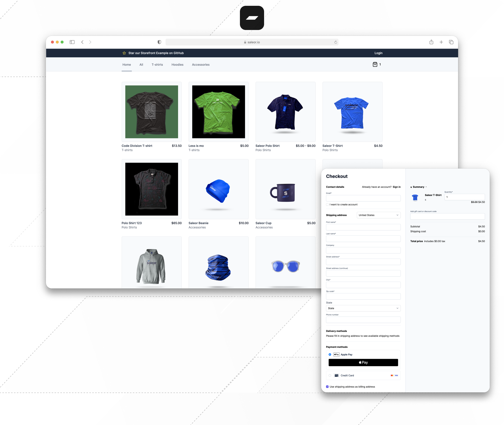The image size is (504, 425).
Task: Open the blue neck gaiter image
Action: coord(218,263)
